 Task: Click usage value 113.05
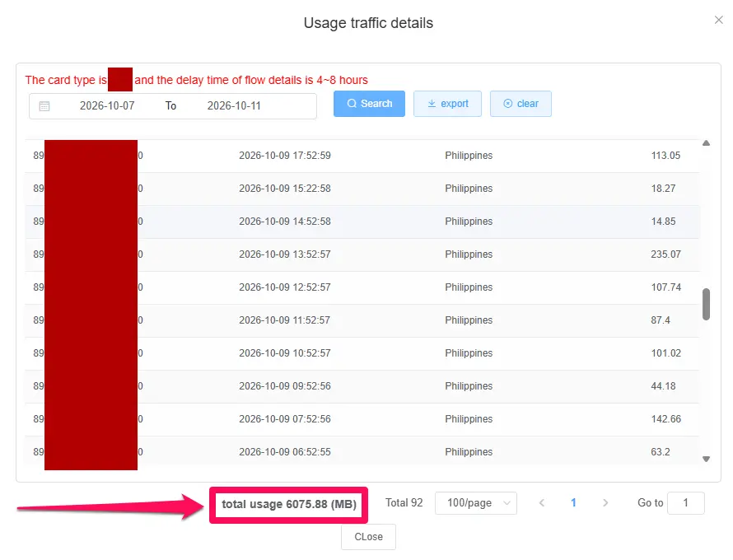click(665, 156)
